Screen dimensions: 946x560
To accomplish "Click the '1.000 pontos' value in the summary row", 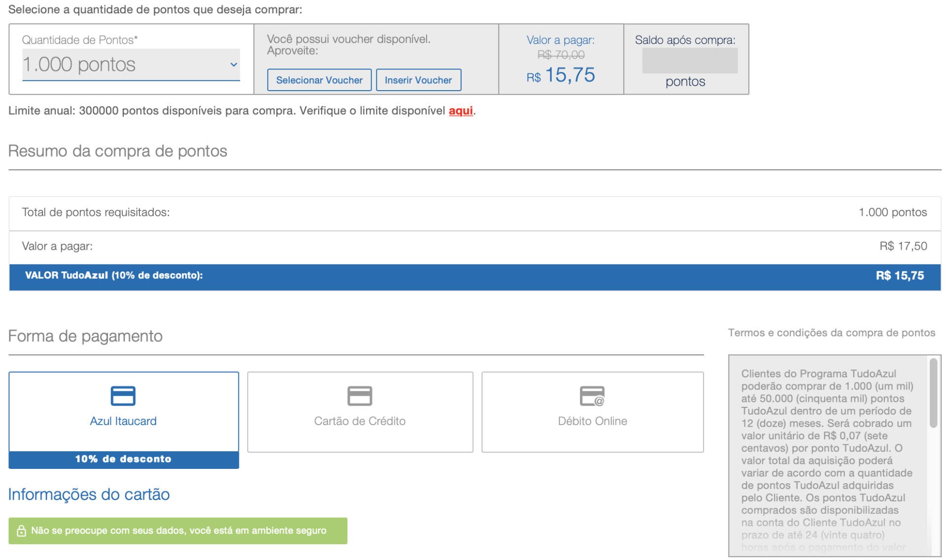I will 893,212.
